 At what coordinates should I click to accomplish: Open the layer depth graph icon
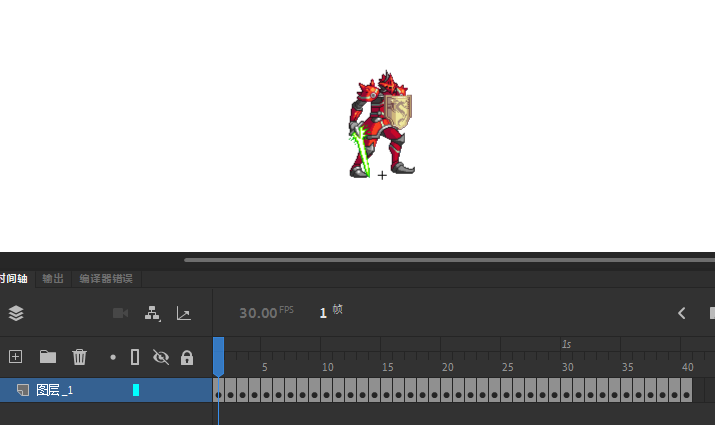click(x=184, y=313)
